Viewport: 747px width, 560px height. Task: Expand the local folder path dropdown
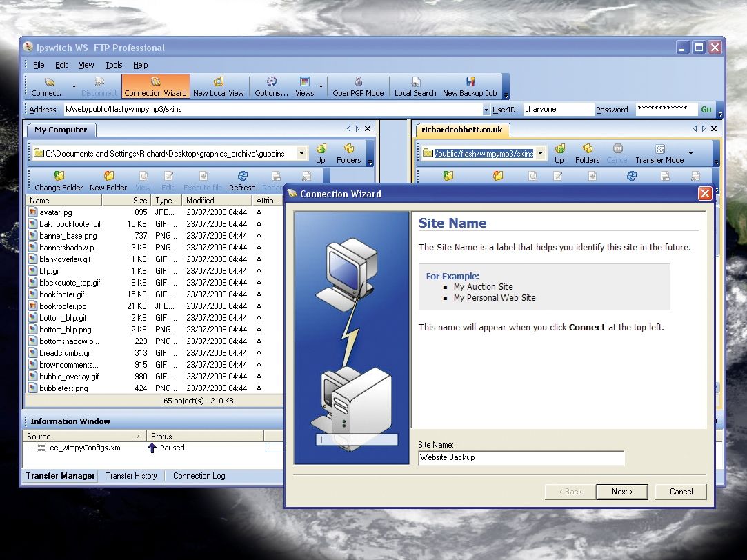pos(301,153)
